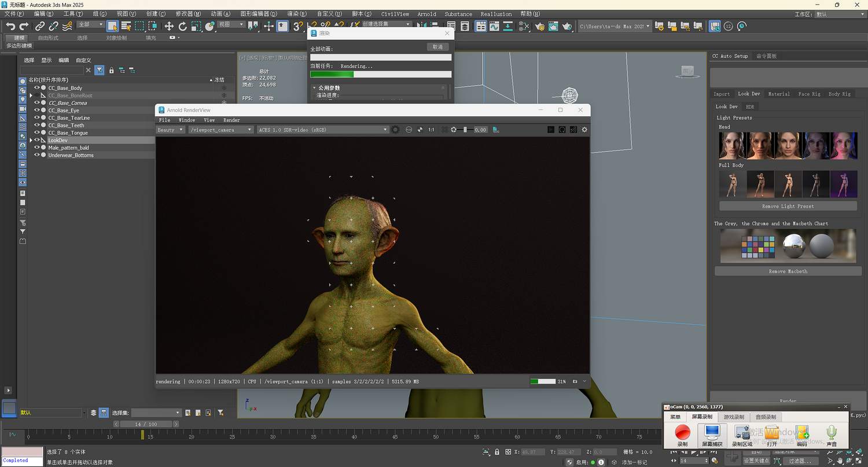Screen dimensions: 868x467
Task: Expand the CC_Base_BoneRoot tree node
Action: click(31, 95)
